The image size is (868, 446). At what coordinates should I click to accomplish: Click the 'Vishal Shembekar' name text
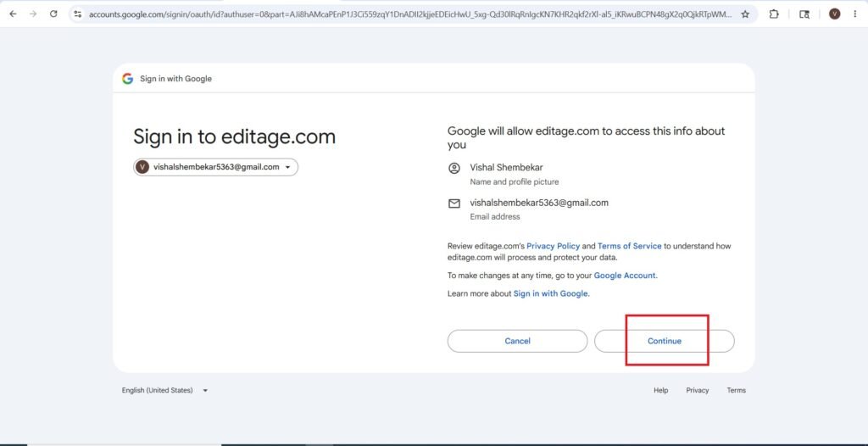pos(507,167)
